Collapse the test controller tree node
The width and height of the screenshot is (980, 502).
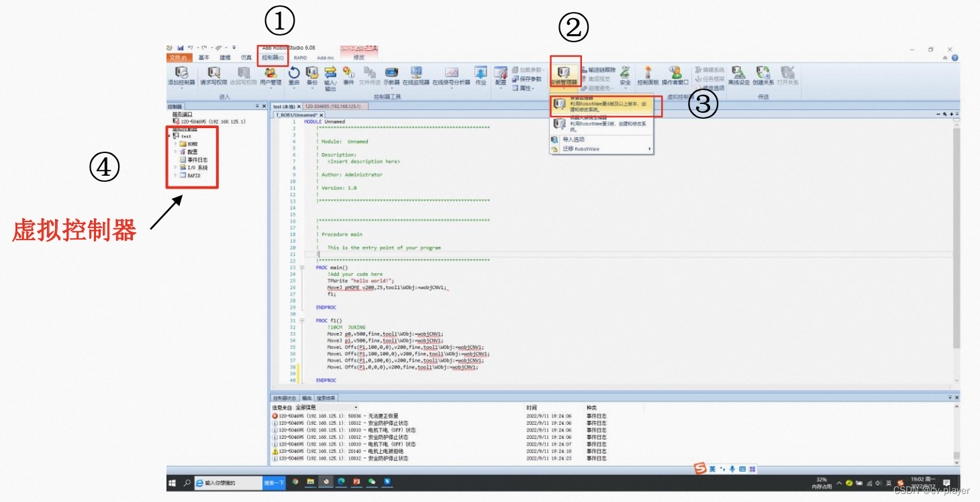(170, 136)
